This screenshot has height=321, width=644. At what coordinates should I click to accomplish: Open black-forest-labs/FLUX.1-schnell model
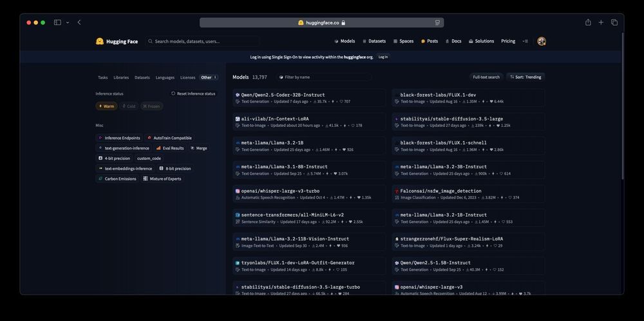tap(468, 146)
